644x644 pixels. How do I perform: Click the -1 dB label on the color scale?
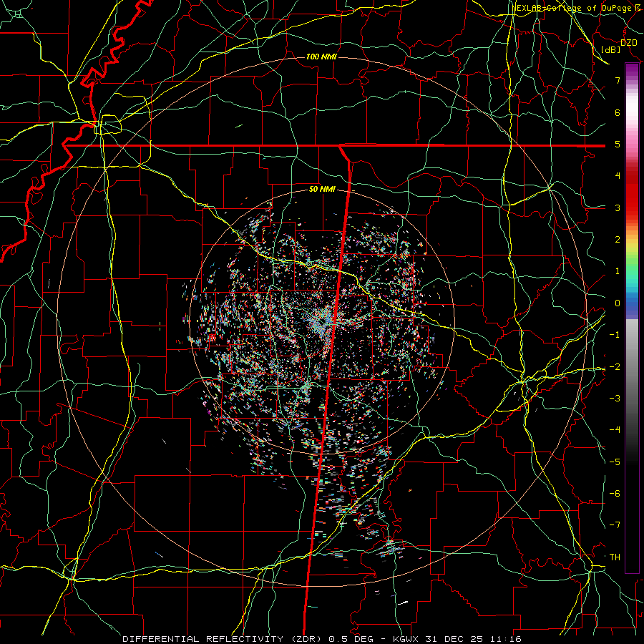(615, 335)
